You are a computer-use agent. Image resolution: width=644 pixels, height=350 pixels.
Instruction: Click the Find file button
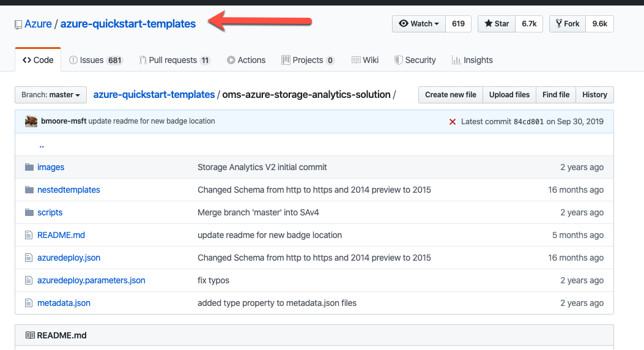555,95
